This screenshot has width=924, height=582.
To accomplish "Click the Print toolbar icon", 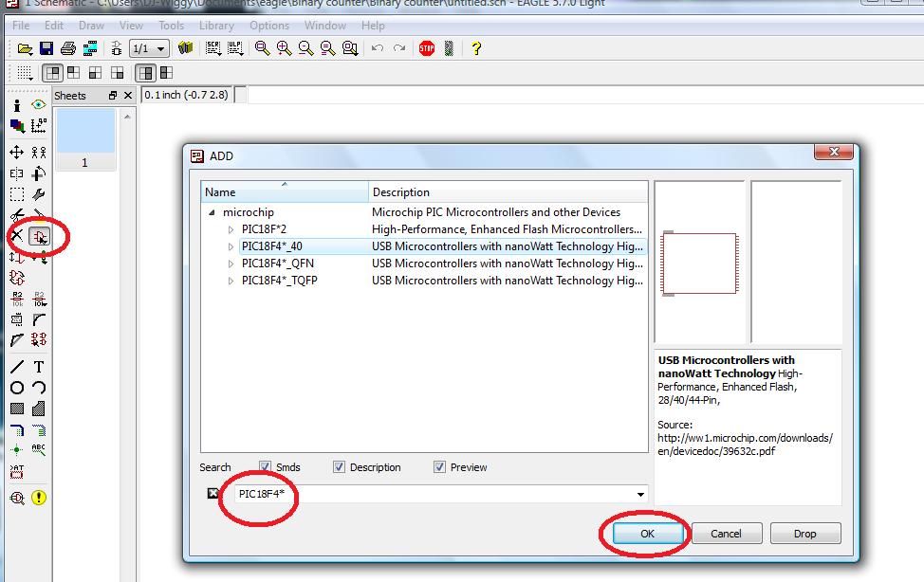I will (x=68, y=49).
